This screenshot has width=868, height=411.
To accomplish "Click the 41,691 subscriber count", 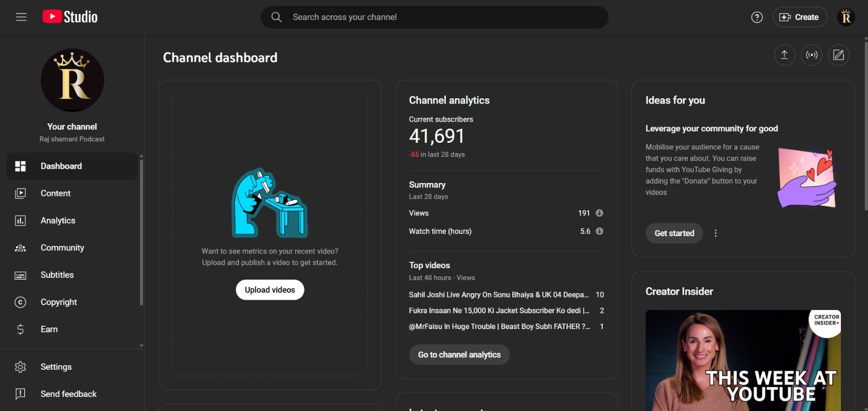I will pyautogui.click(x=437, y=136).
